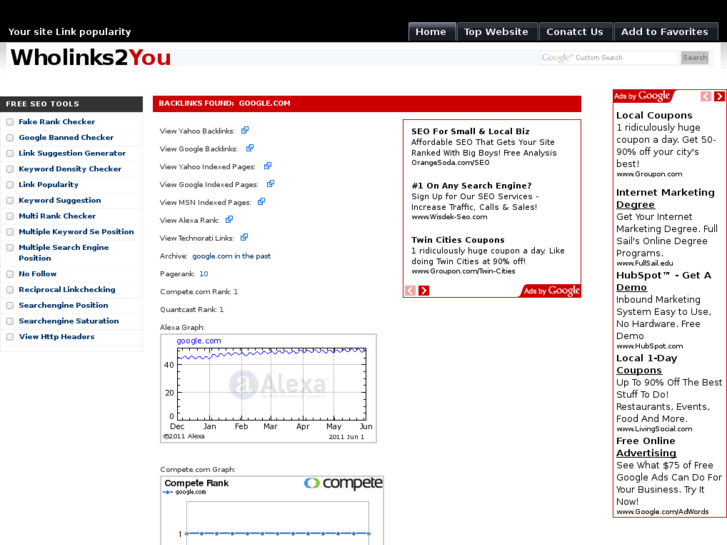Image resolution: width=727 pixels, height=545 pixels.
Task: Click the google.com link in Alexa graph
Action: 198,341
